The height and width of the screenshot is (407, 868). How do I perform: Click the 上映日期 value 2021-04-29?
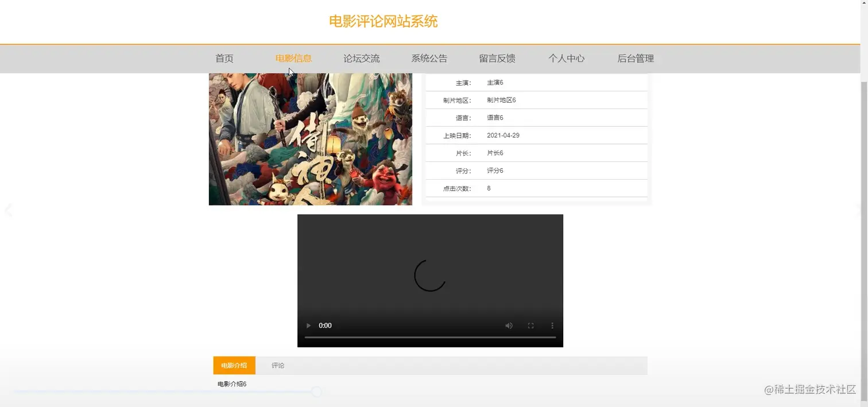[x=503, y=135]
